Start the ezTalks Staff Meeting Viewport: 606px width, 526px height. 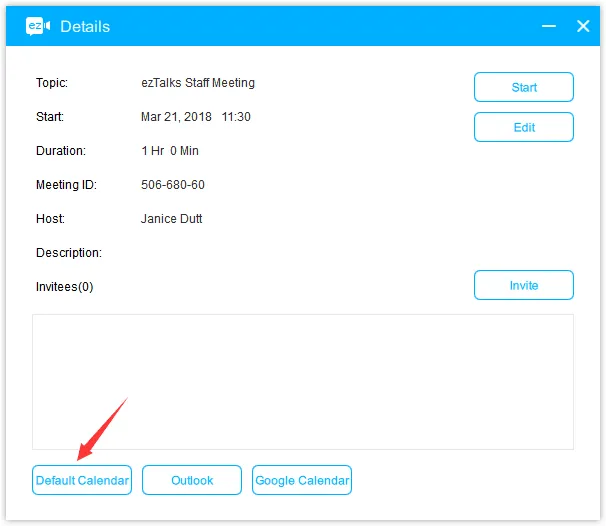[x=524, y=87]
